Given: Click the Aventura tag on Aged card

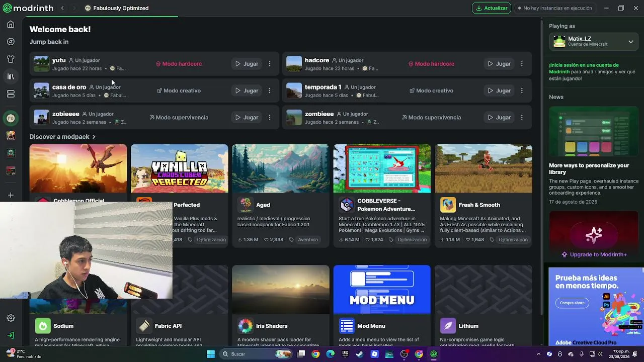Looking at the screenshot, I should coord(308,240).
